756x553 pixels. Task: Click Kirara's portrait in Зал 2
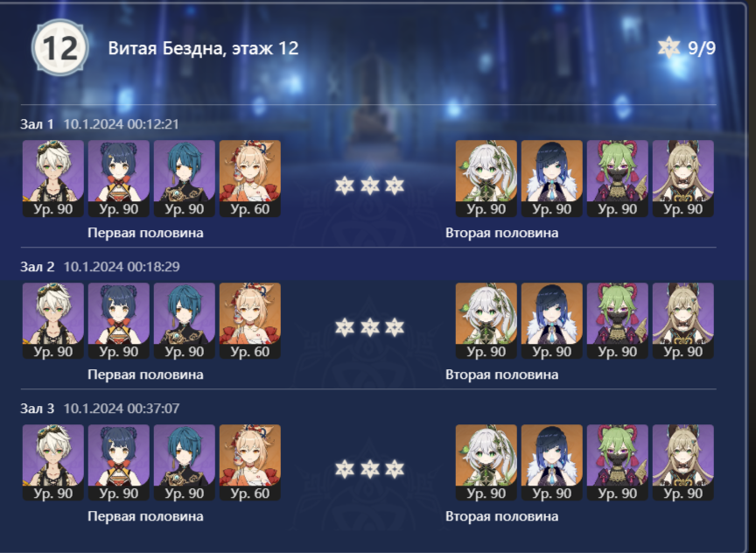[x=682, y=320]
